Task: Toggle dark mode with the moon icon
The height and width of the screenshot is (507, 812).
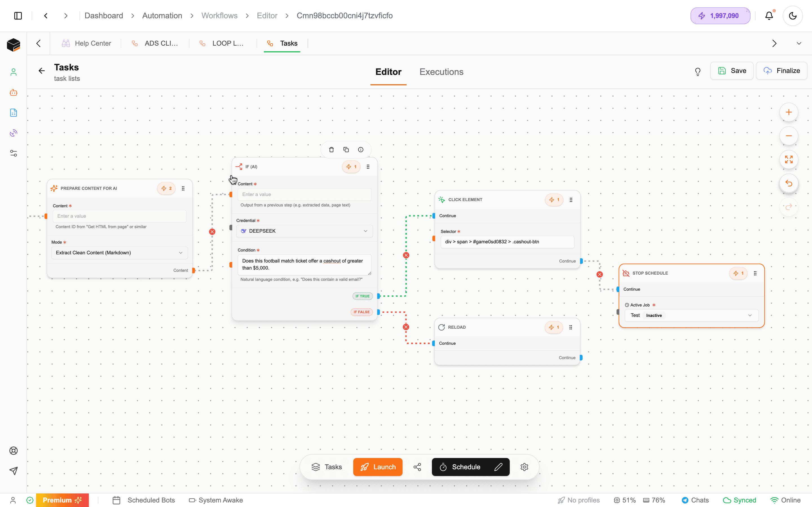Action: [x=792, y=15]
